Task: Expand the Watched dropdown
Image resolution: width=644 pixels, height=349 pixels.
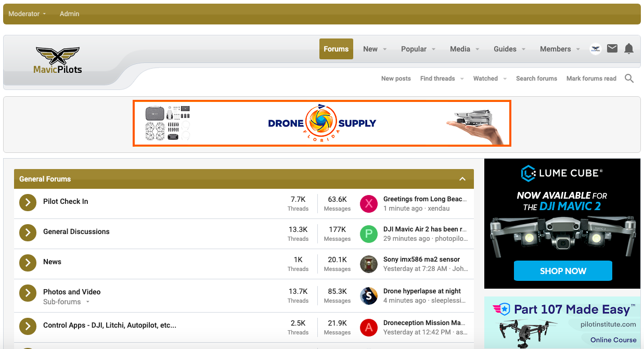Action: tap(505, 79)
